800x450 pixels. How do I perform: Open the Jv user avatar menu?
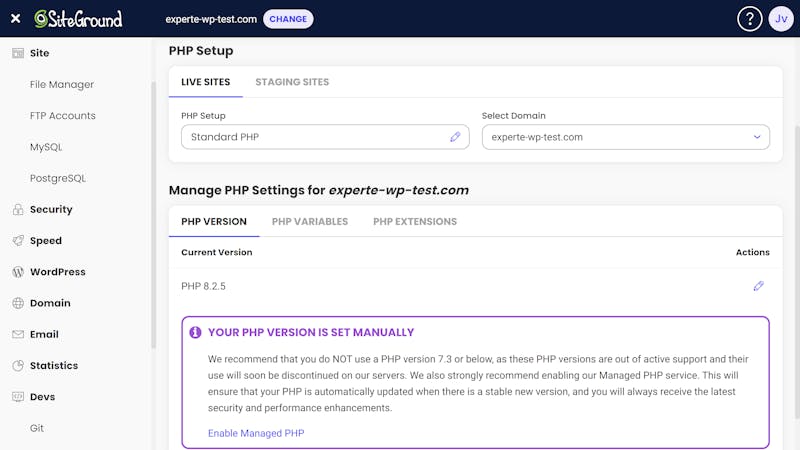[781, 19]
